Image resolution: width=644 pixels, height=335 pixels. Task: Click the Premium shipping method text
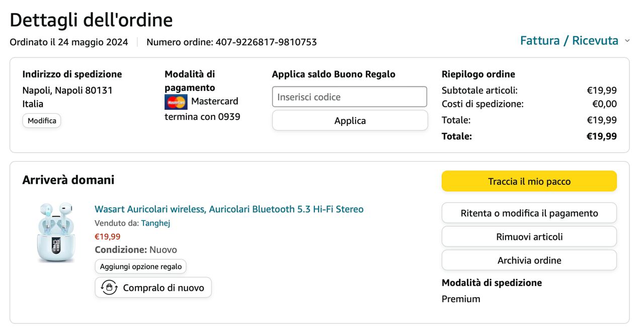coord(461,299)
